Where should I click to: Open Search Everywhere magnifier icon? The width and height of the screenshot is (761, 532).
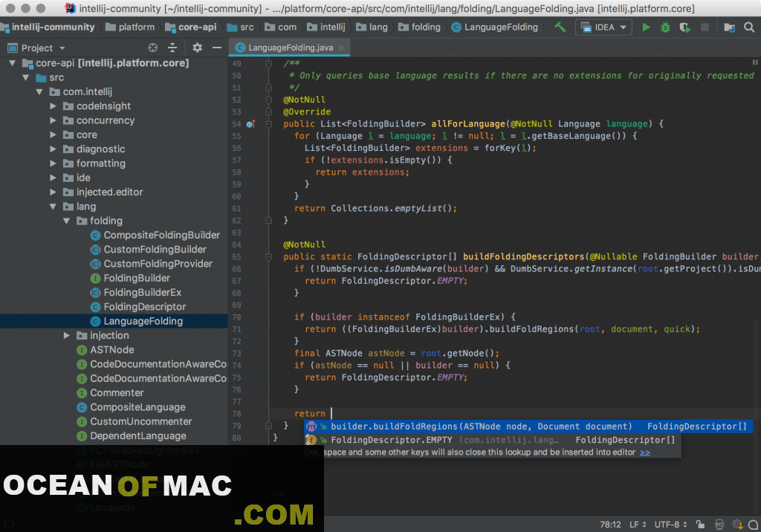point(749,27)
